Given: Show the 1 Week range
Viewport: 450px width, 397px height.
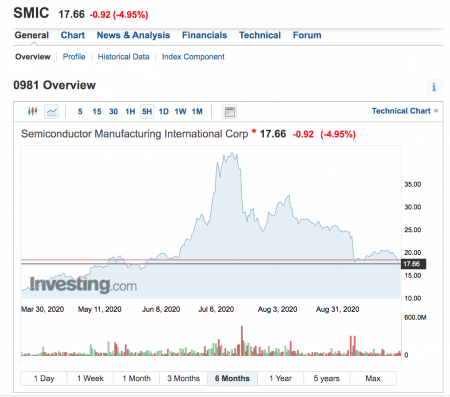Looking at the screenshot, I should click(x=90, y=378).
